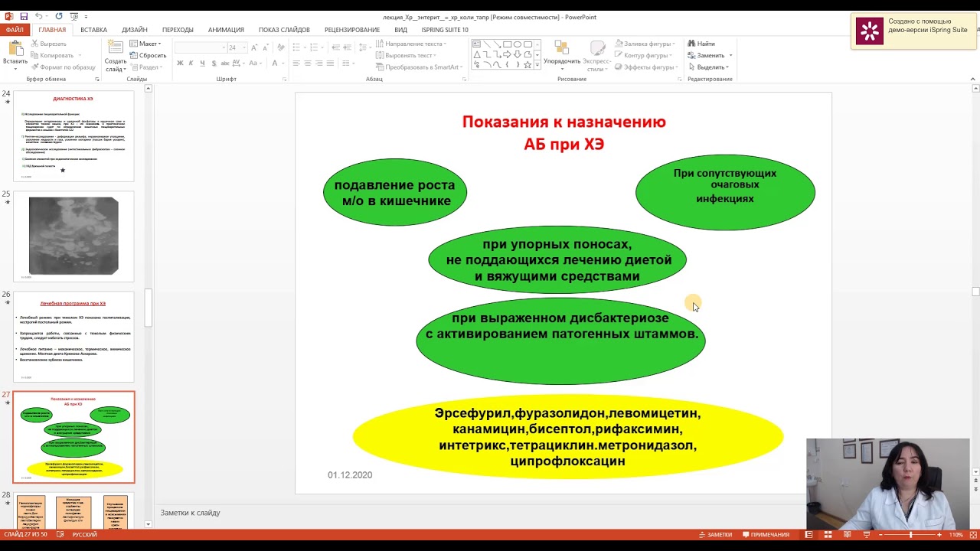Image resolution: width=980 pixels, height=551 pixels.
Task: Switch to ПЕРЕХОДЫ (Transitions) tab
Action: tap(178, 30)
